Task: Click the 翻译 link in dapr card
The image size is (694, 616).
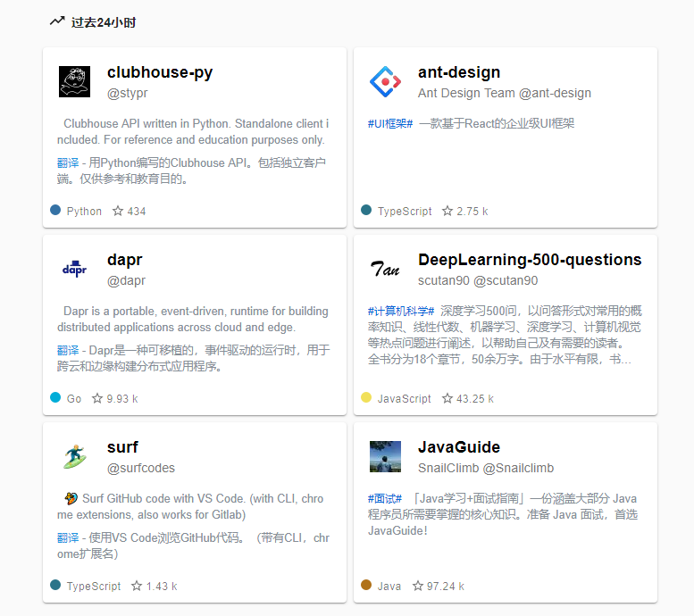Action: (x=68, y=351)
